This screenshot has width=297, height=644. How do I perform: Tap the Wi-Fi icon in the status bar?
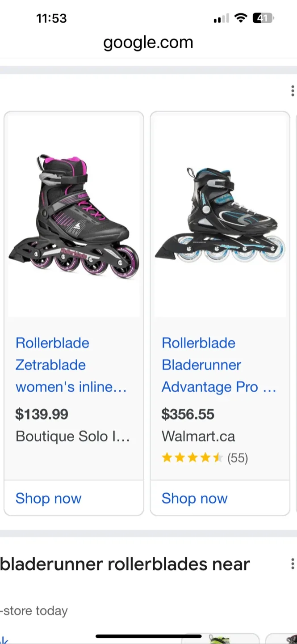click(242, 18)
